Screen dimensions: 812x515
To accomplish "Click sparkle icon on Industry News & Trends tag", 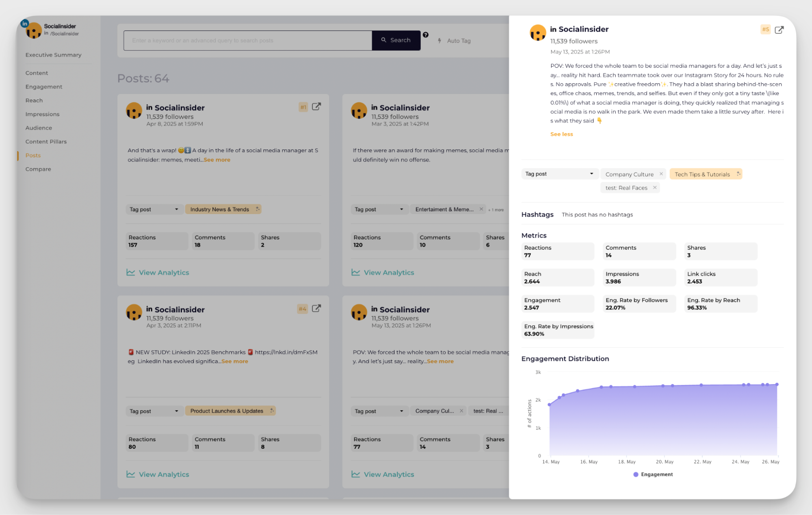I will [257, 209].
